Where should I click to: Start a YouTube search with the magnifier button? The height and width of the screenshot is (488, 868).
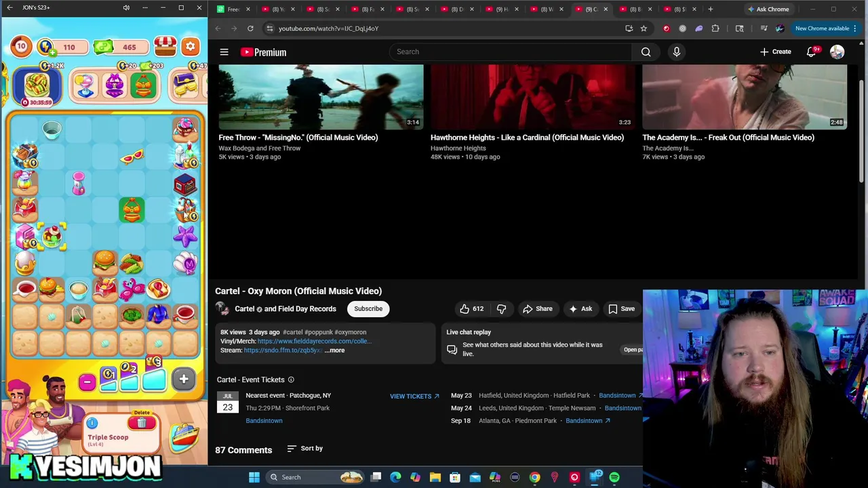point(646,52)
